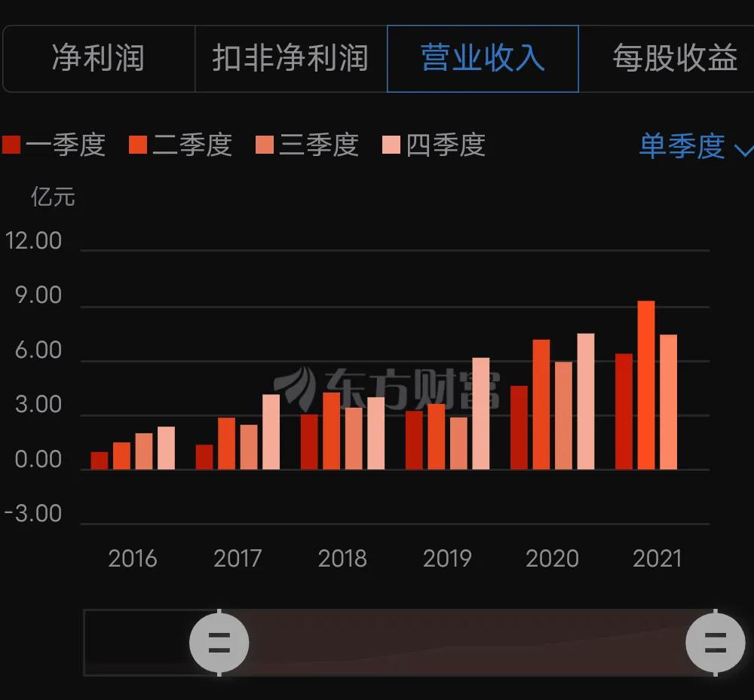The image size is (754, 700).
Task: Click the 2016 year label on the axis
Action: pyautogui.click(x=132, y=559)
